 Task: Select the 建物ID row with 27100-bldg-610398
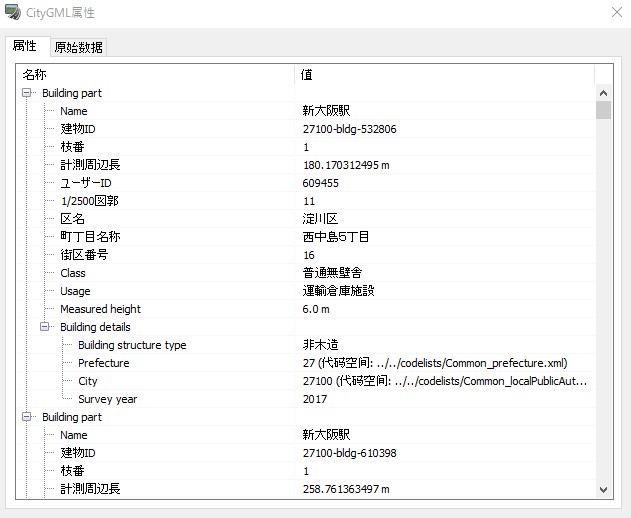[x=306, y=453]
